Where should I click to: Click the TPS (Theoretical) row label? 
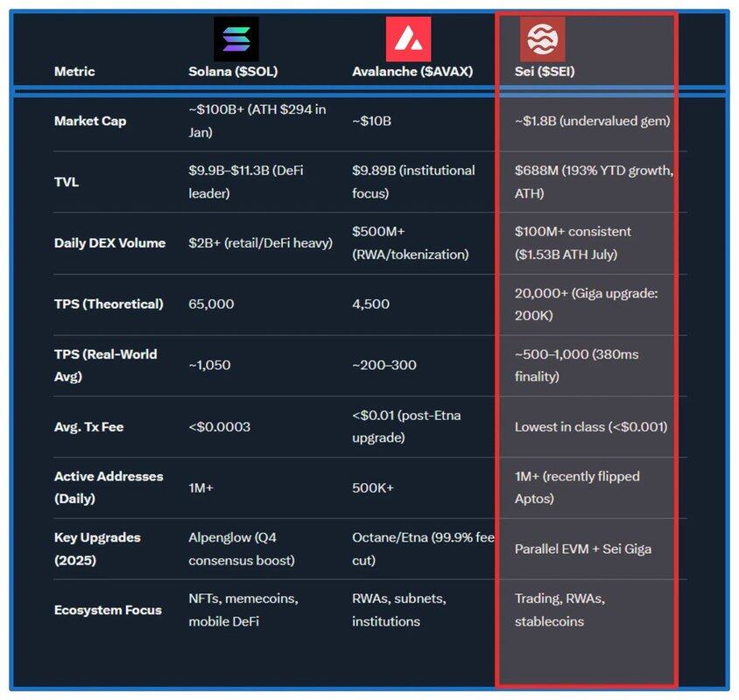[109, 304]
